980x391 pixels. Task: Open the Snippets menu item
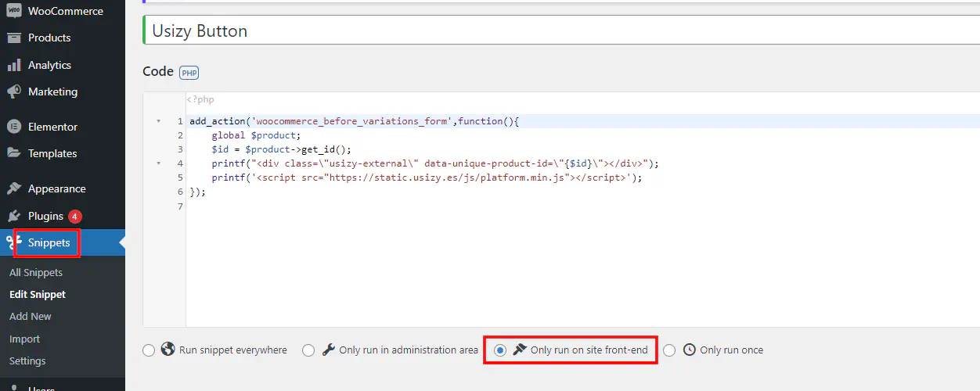pos(49,242)
